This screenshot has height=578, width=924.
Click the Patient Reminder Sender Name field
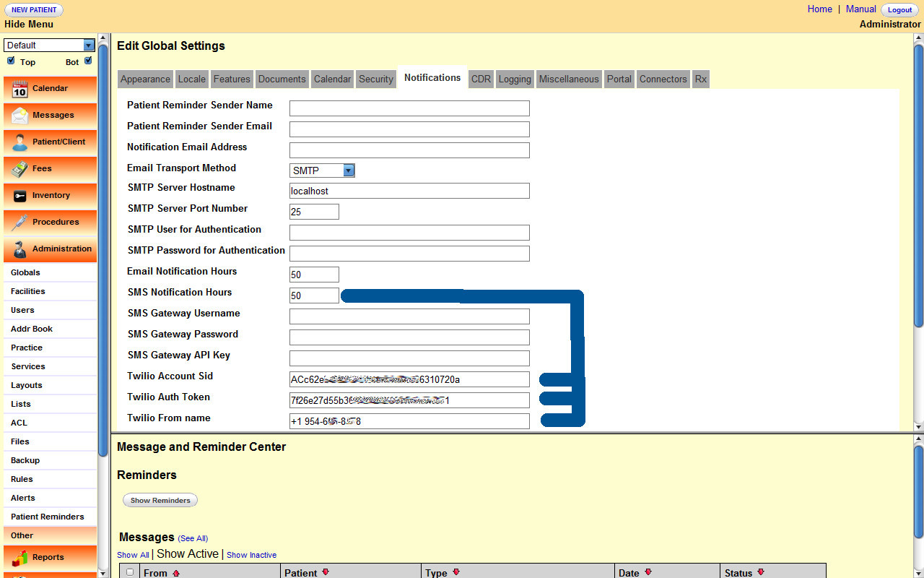pos(409,108)
